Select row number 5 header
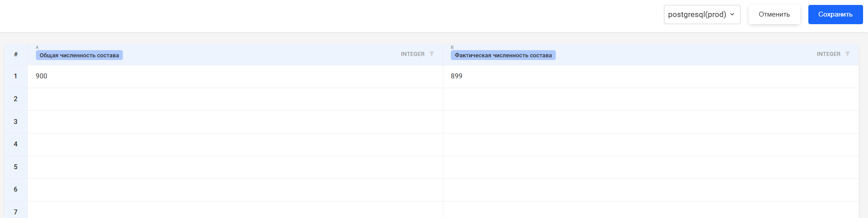Viewport: 868px width, 218px height. (16, 167)
